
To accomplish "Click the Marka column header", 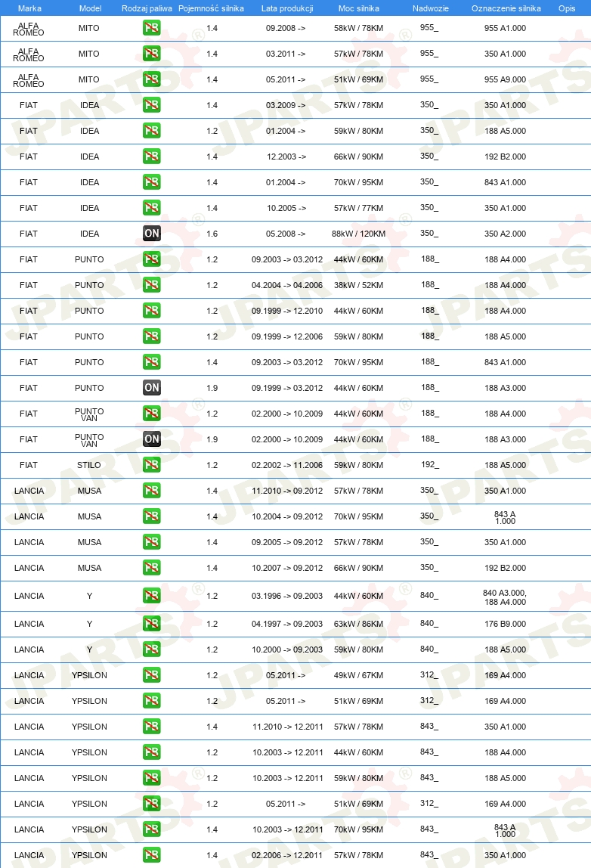I will tap(29, 8).
